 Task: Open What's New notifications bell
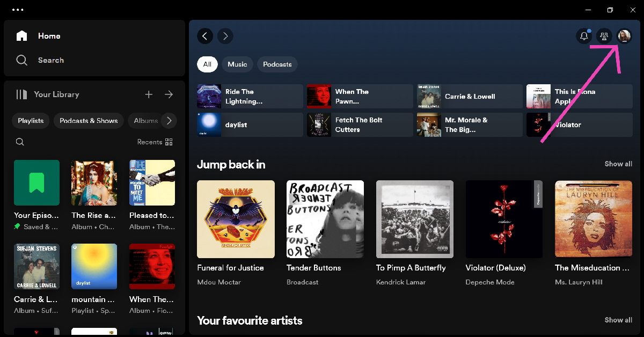pyautogui.click(x=584, y=36)
